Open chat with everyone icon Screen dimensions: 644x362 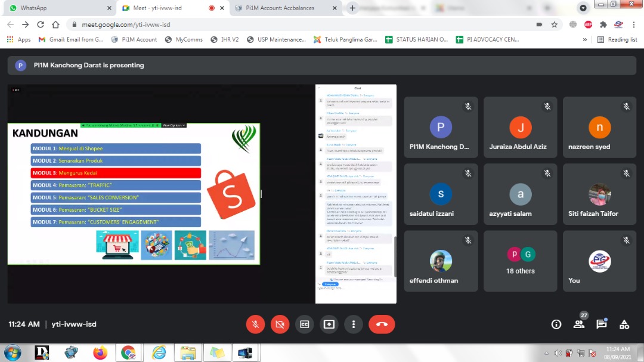coord(602,324)
